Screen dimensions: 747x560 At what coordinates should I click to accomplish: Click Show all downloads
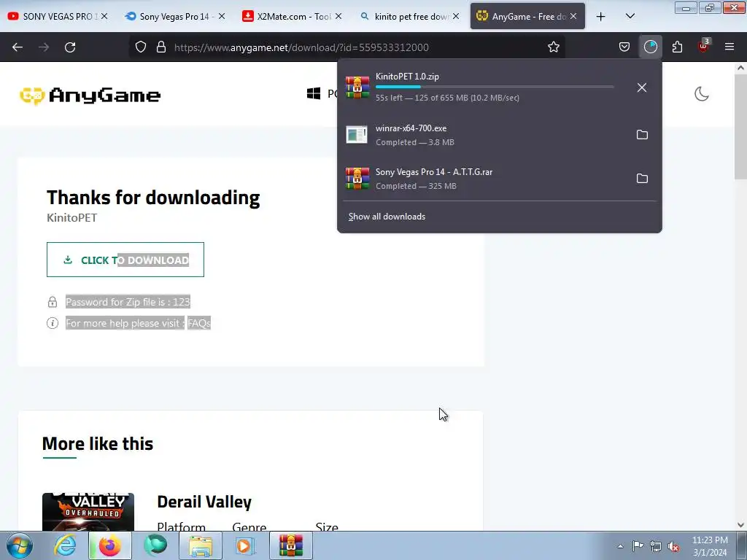coord(387,217)
